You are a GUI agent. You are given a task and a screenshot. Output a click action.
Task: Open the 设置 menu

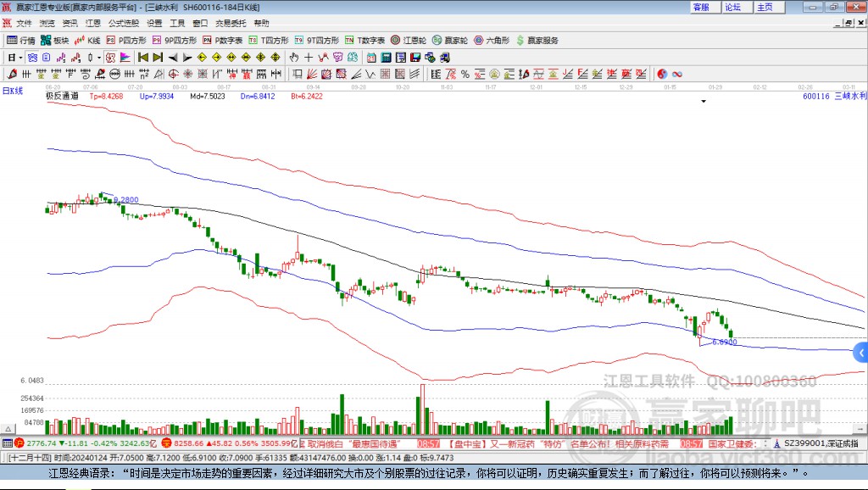[154, 23]
